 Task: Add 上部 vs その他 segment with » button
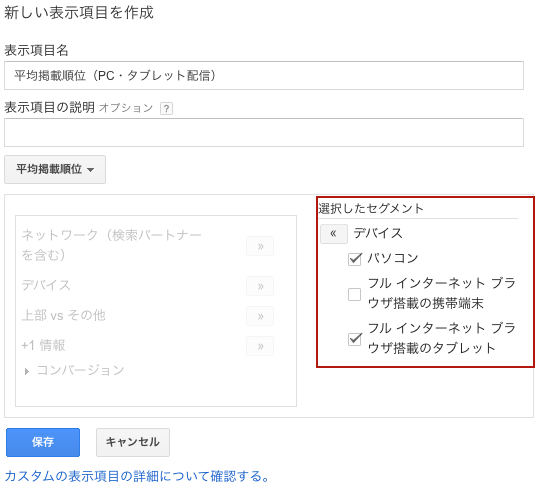(260, 316)
